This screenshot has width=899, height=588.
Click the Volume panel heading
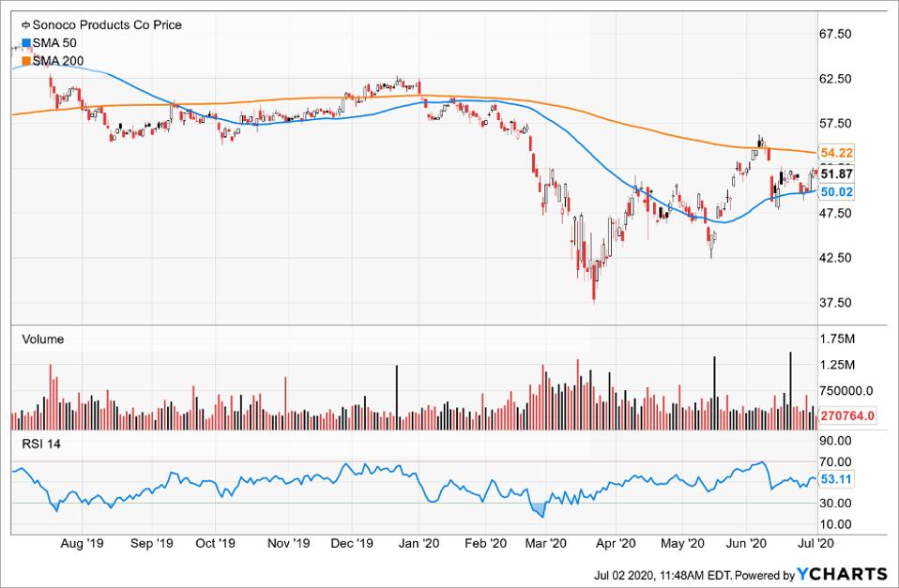point(43,339)
